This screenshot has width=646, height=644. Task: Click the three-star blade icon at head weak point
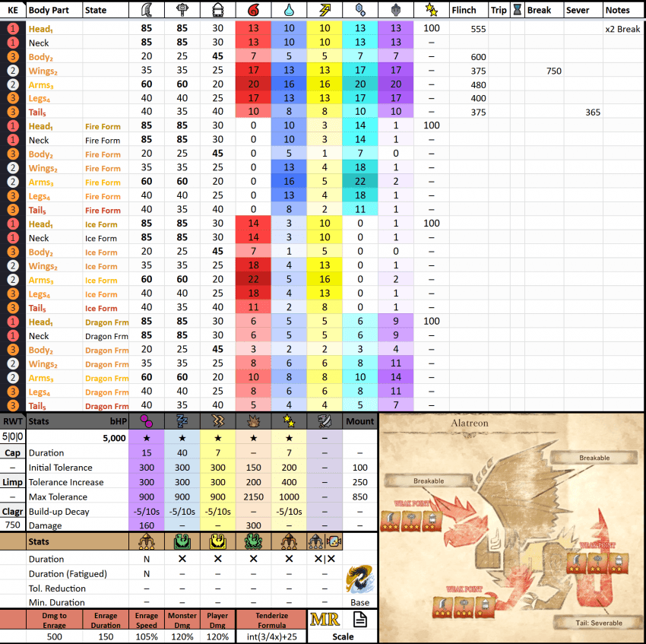(x=390, y=521)
